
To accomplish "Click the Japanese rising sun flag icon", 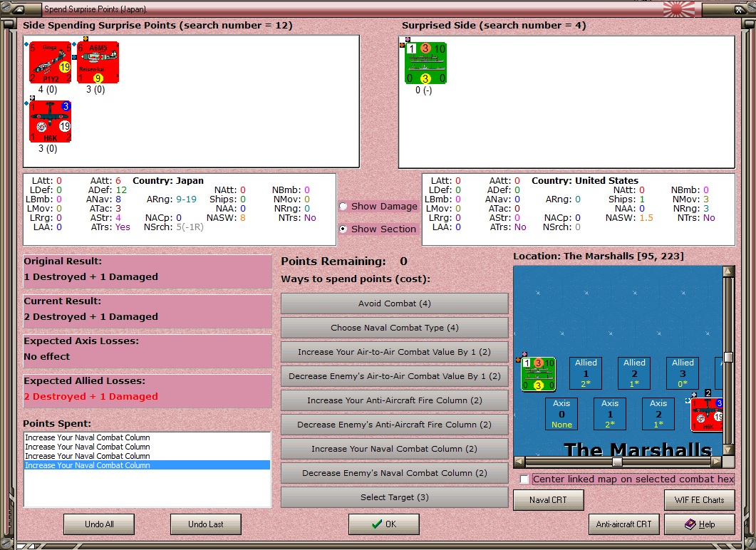I will 679,9.
